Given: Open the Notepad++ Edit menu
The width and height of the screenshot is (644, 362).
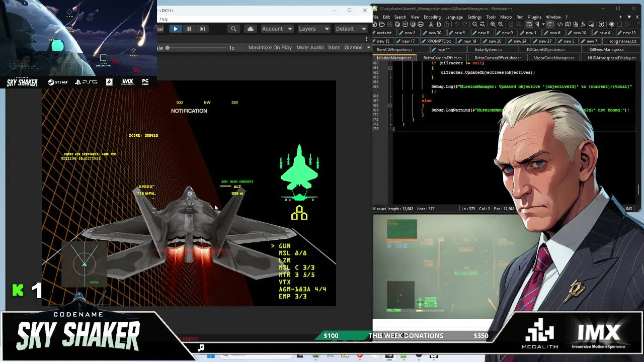Looking at the screenshot, I should [386, 17].
